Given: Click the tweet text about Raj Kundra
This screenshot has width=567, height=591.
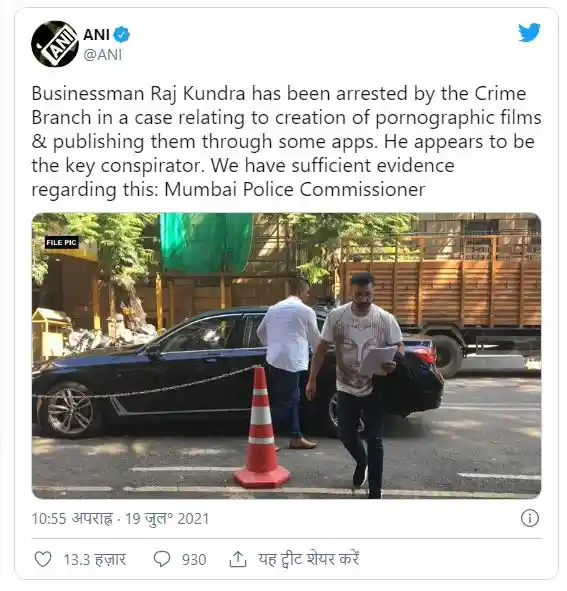Looking at the screenshot, I should click(287, 141).
